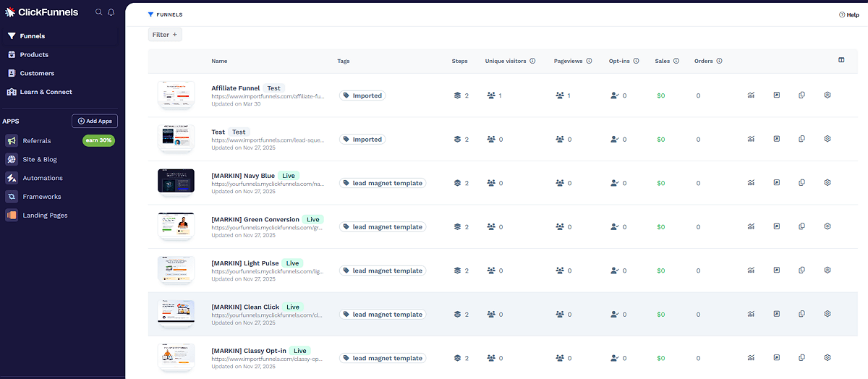The height and width of the screenshot is (379, 868).
Task: Open Affiliate Funnel name link
Action: [x=236, y=88]
